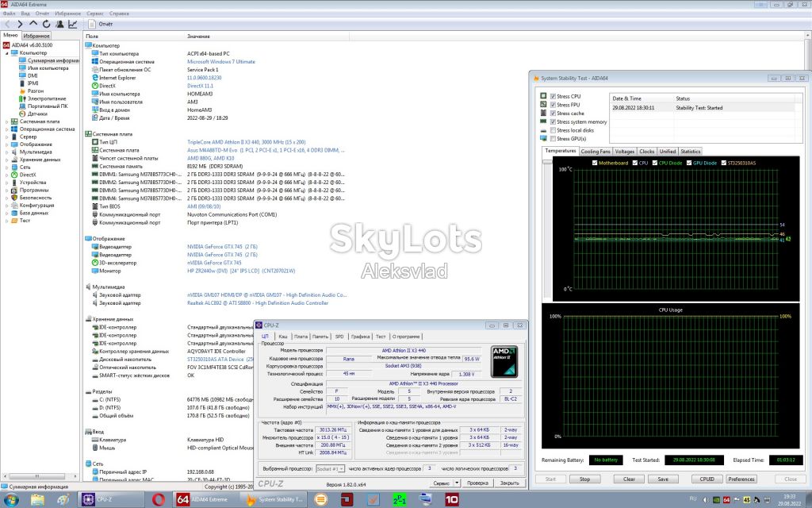Click Проверка button in CPU-Z
This screenshot has height=508, width=812.
477,483
